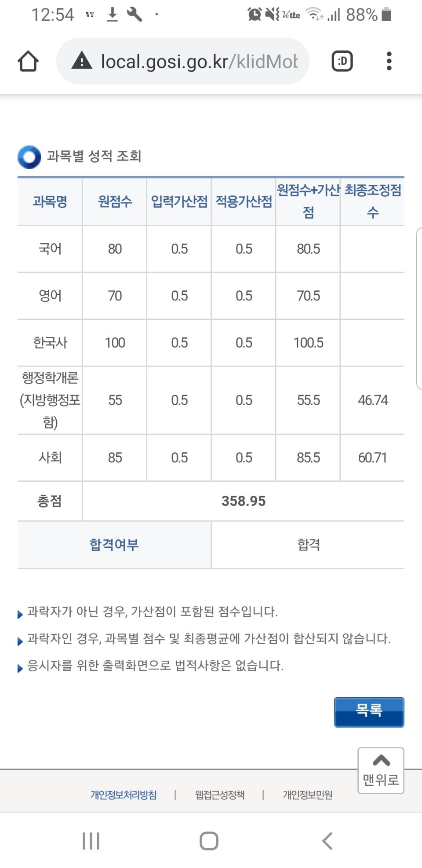Tap the address bar URL field

point(199,61)
